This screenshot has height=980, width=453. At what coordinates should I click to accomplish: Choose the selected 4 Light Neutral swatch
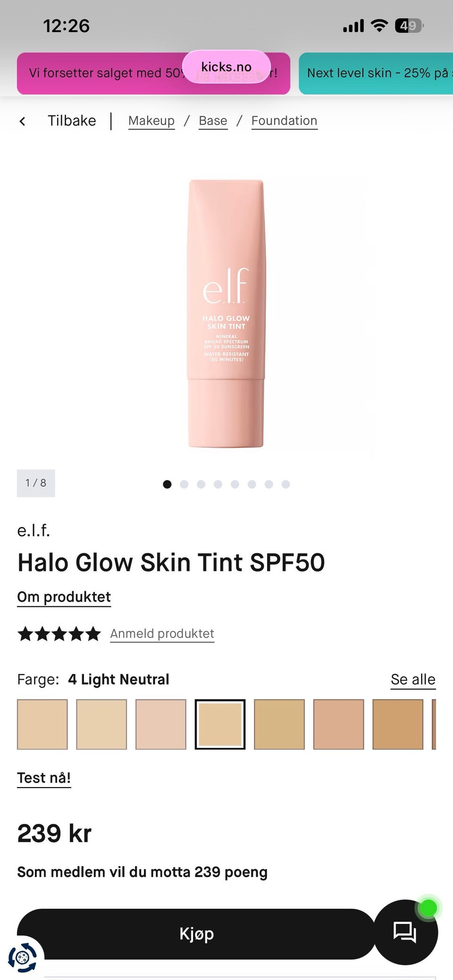point(220,724)
